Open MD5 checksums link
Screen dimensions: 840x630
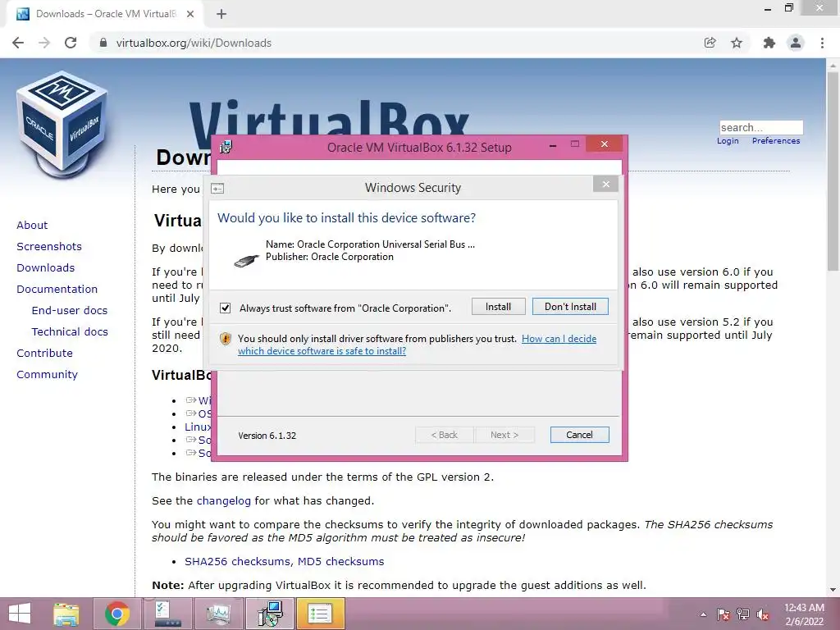pos(340,561)
